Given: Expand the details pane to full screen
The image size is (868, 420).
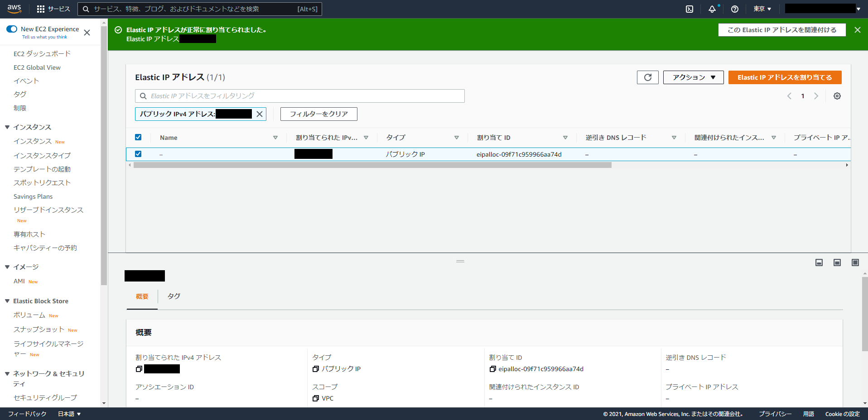Looking at the screenshot, I should (855, 262).
